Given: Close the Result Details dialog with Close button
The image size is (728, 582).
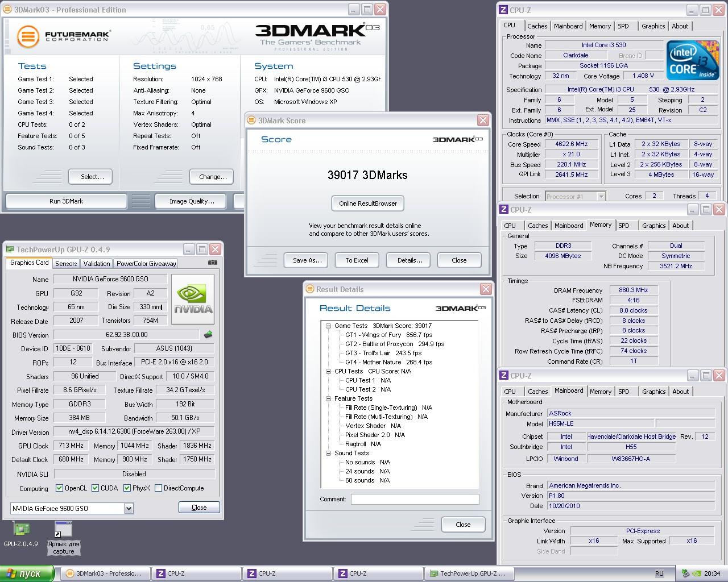Looking at the screenshot, I should pyautogui.click(x=463, y=525).
